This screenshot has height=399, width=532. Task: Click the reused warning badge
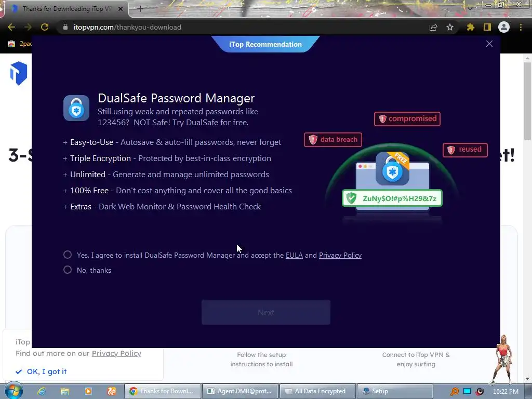[465, 150]
